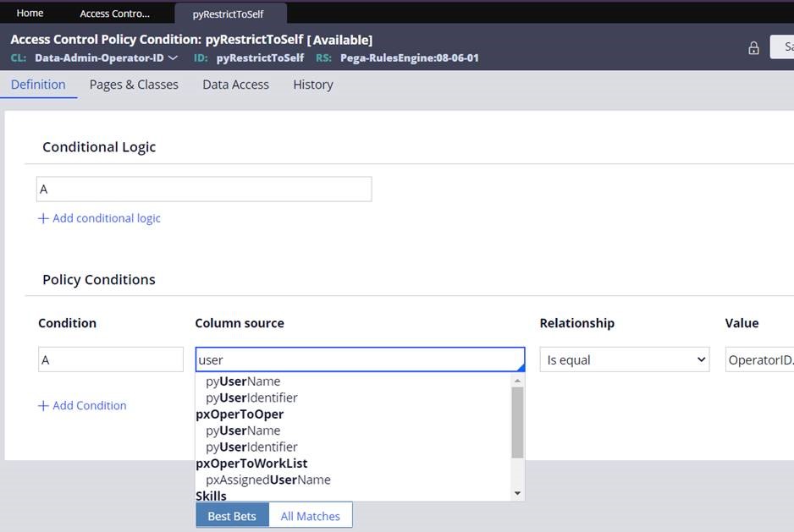
Task: Open the Data Access tab
Action: [235, 85]
